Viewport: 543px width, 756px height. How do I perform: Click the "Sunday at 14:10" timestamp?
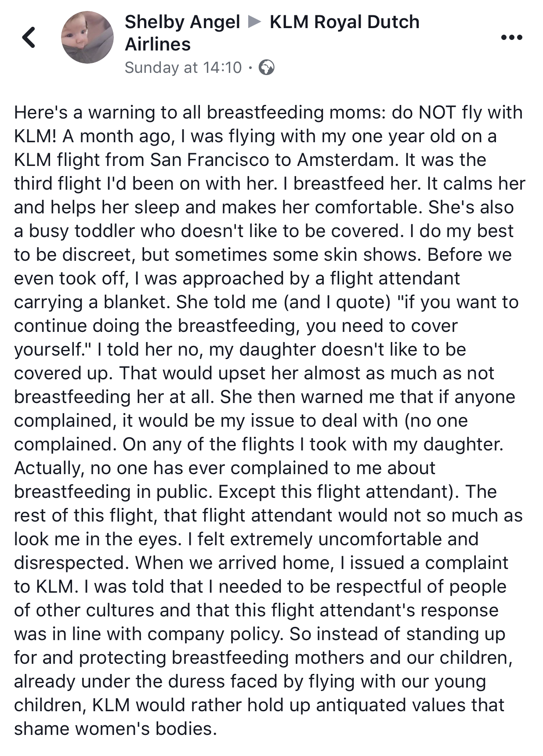coord(183,68)
